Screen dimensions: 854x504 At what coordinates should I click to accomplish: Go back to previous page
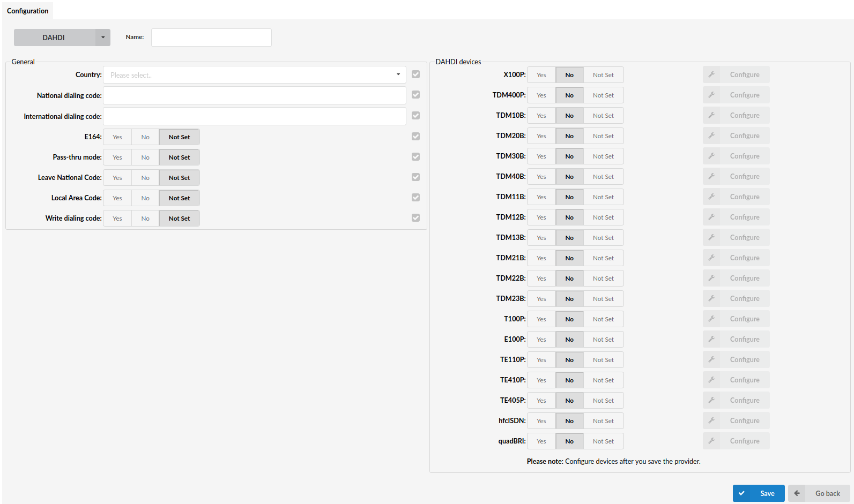(819, 493)
